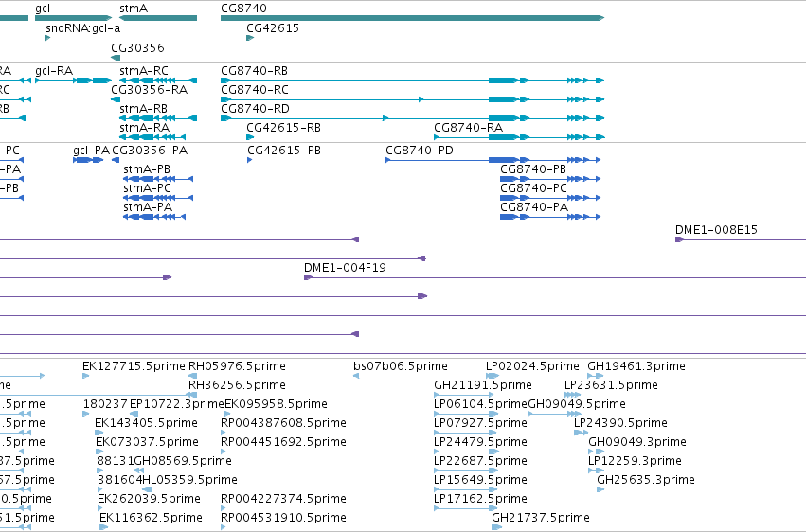Select the gcl-RA transcript label
Image resolution: width=806 pixels, height=532 pixels.
[x=54, y=71]
